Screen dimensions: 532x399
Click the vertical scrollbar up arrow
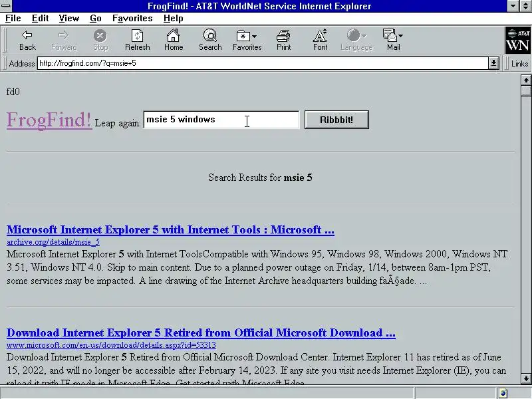[x=526, y=80]
